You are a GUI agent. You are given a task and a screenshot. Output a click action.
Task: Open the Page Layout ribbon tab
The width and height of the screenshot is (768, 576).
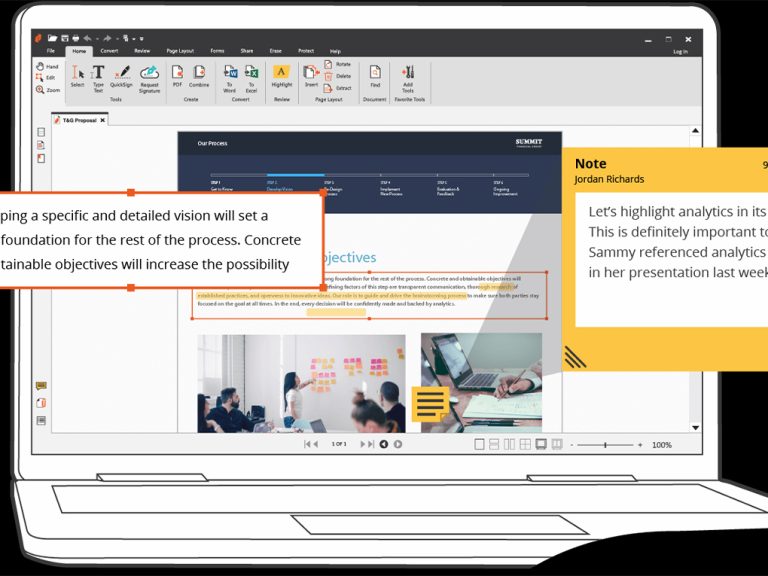[180, 51]
